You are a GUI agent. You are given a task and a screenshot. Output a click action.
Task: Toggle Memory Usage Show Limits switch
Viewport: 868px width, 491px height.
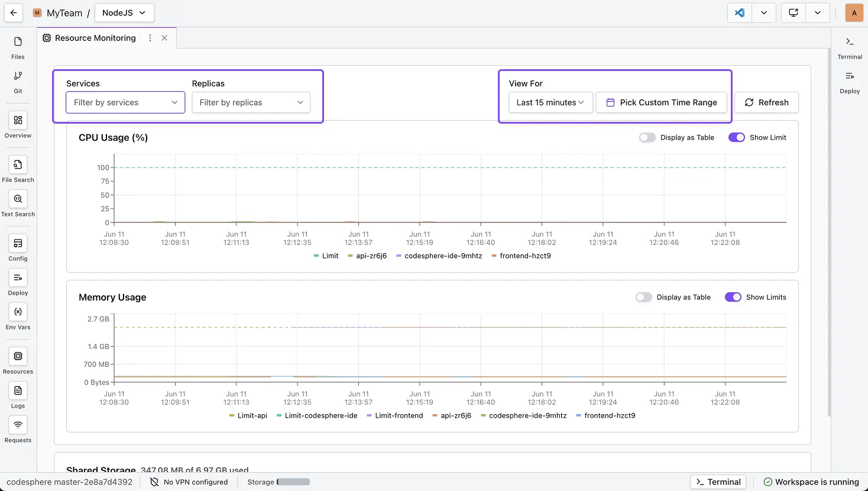click(x=733, y=297)
